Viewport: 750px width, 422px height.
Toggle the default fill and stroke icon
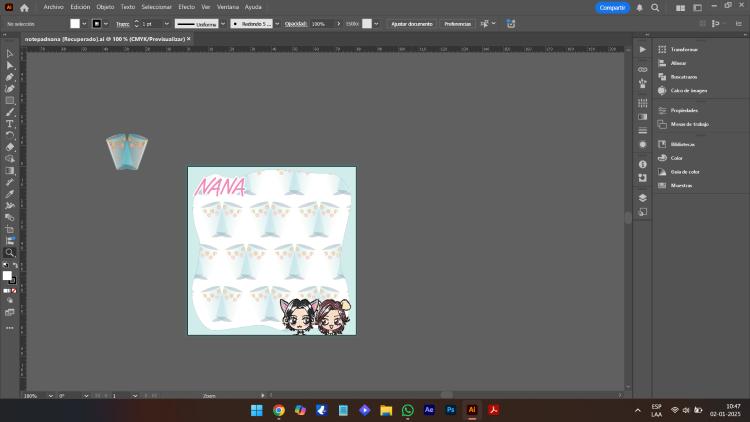(5, 265)
